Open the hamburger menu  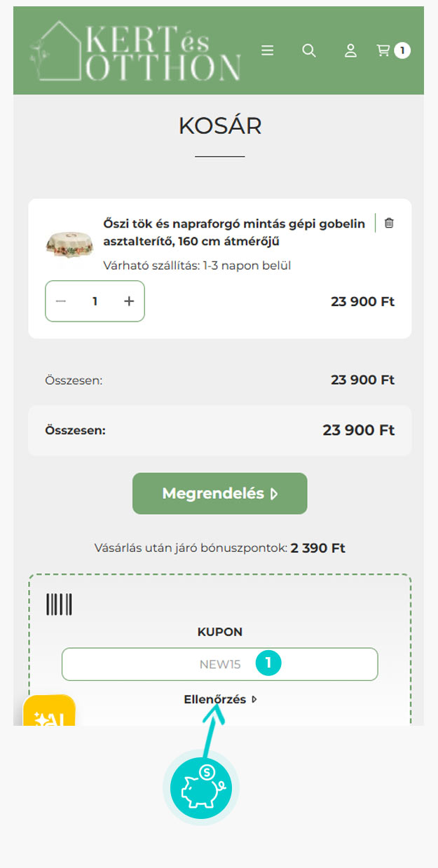(x=267, y=50)
